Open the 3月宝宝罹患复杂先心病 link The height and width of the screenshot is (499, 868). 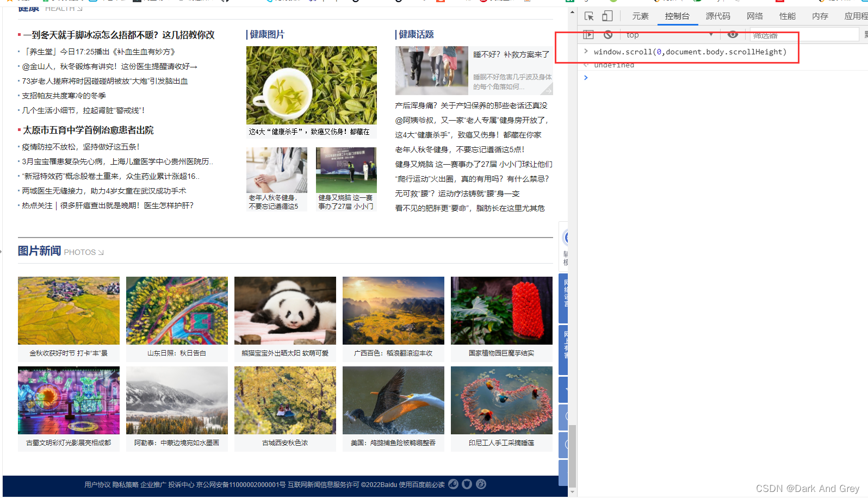coord(117,162)
